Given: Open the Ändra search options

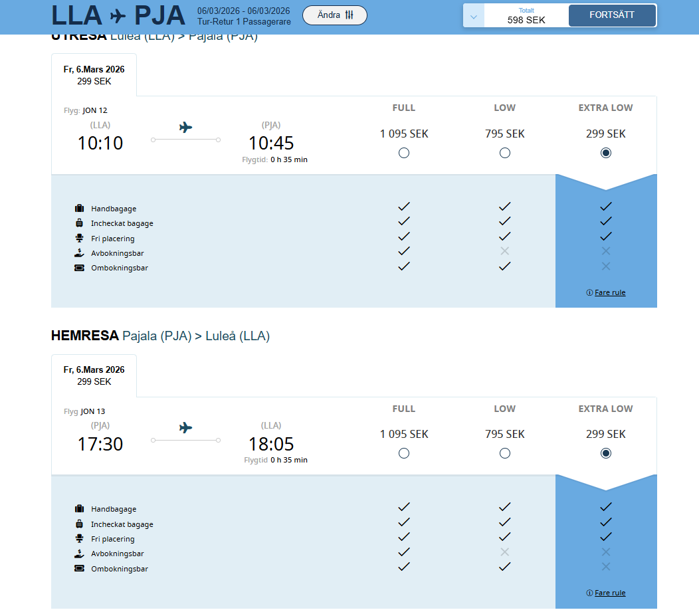Looking at the screenshot, I should tap(335, 15).
